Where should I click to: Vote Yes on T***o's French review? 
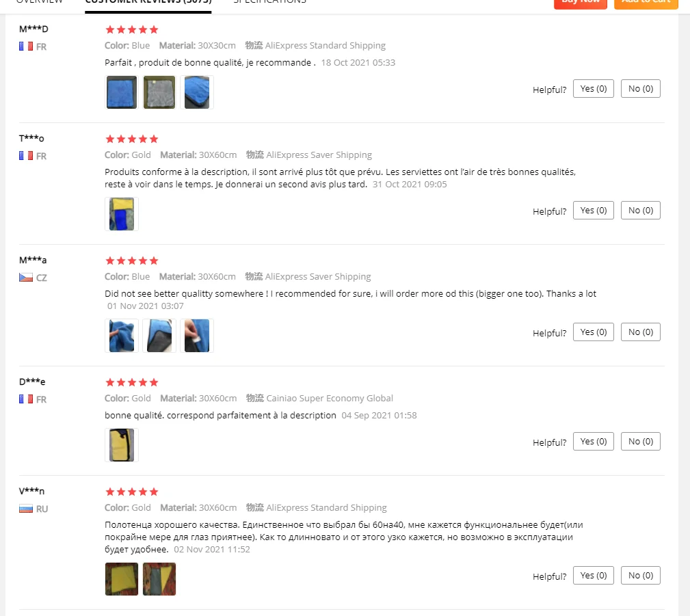tap(593, 211)
